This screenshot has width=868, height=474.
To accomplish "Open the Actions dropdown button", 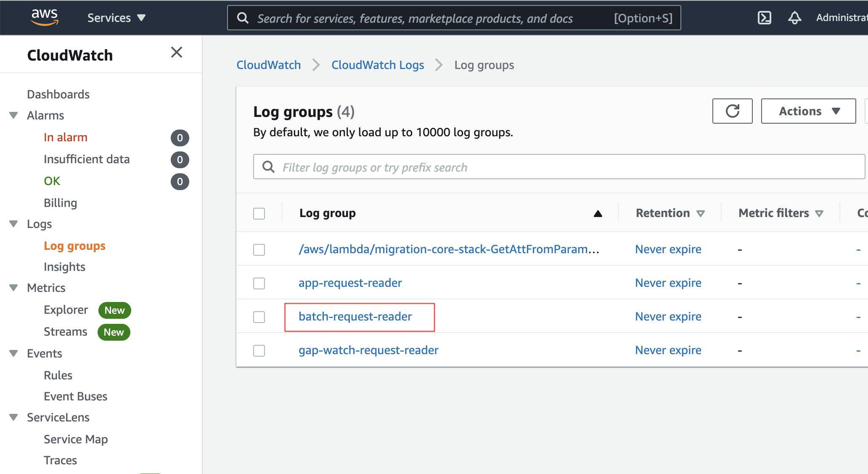I will pos(808,111).
